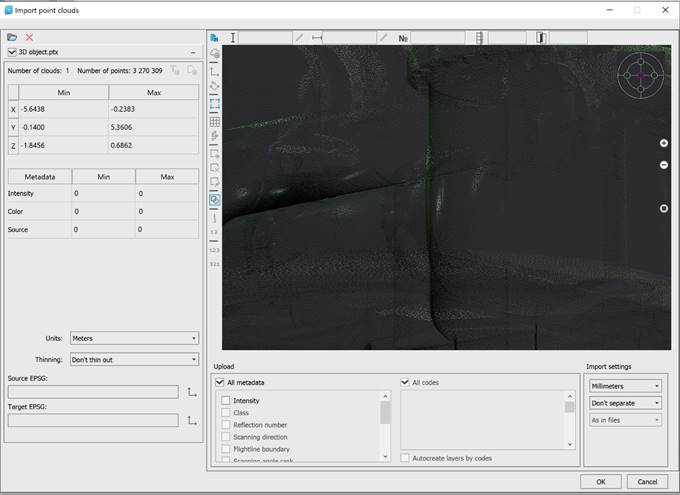Select the horizontal width measure icon
The width and height of the screenshot is (680, 495).
coord(317,38)
